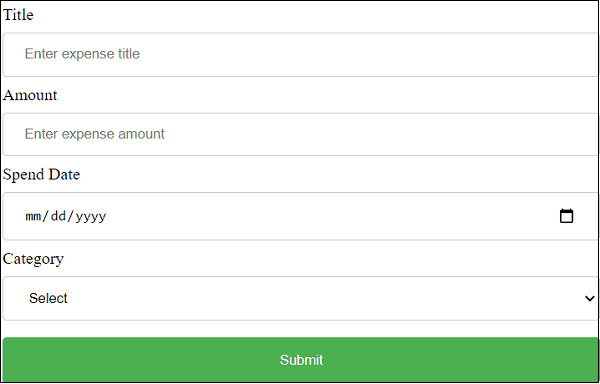
Task: Click the Title label
Action: coord(18,15)
